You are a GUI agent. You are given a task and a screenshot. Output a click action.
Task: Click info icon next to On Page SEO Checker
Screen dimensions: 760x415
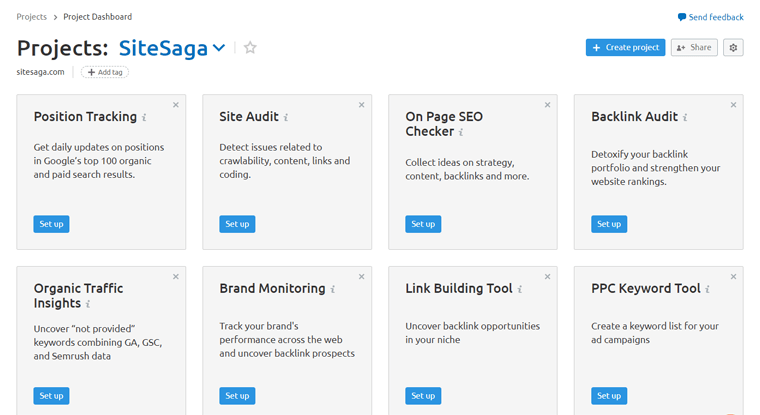tap(461, 132)
